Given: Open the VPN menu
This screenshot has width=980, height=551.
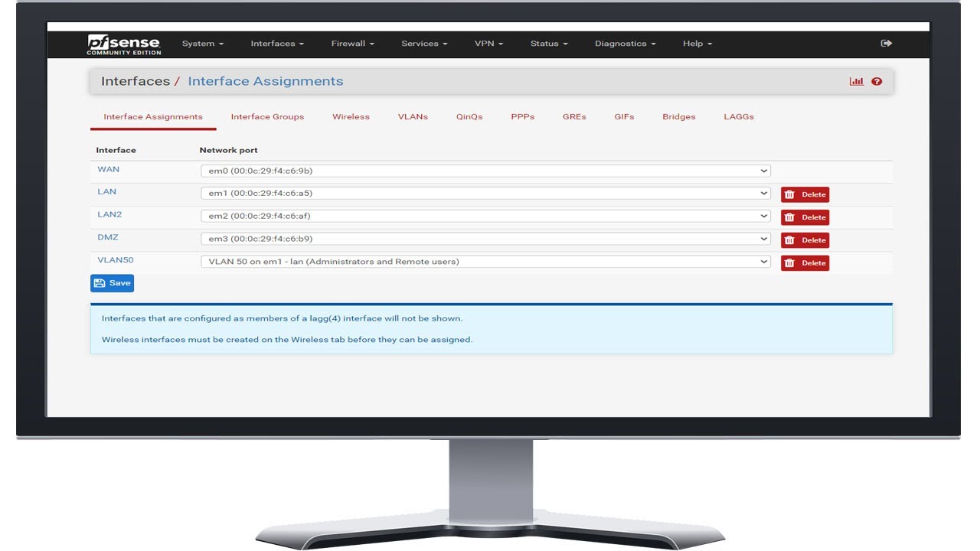Looking at the screenshot, I should point(488,44).
